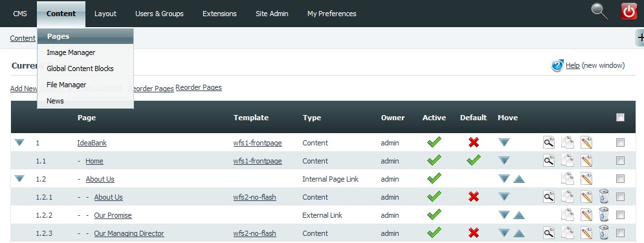The height and width of the screenshot is (243, 644).
Task: Edit the Our Managing Director page
Action: [586, 233]
